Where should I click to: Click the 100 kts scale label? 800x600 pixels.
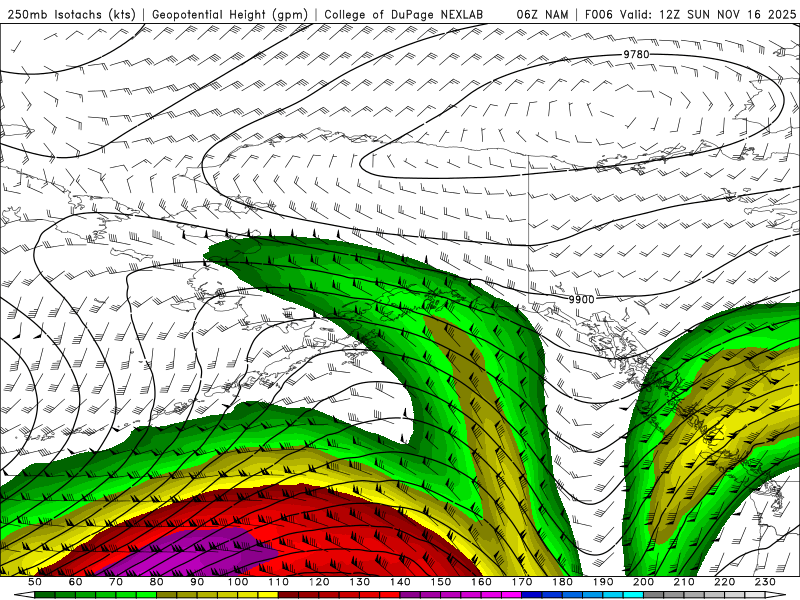tap(238, 582)
